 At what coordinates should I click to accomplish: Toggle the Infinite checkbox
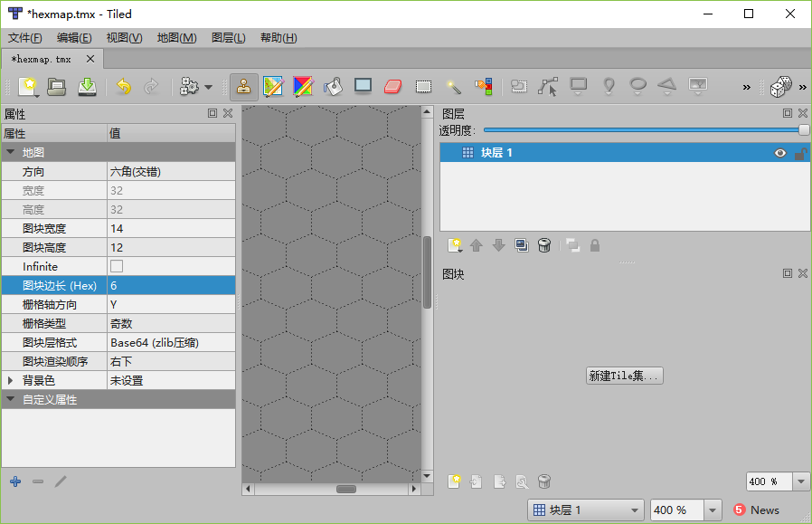click(117, 266)
